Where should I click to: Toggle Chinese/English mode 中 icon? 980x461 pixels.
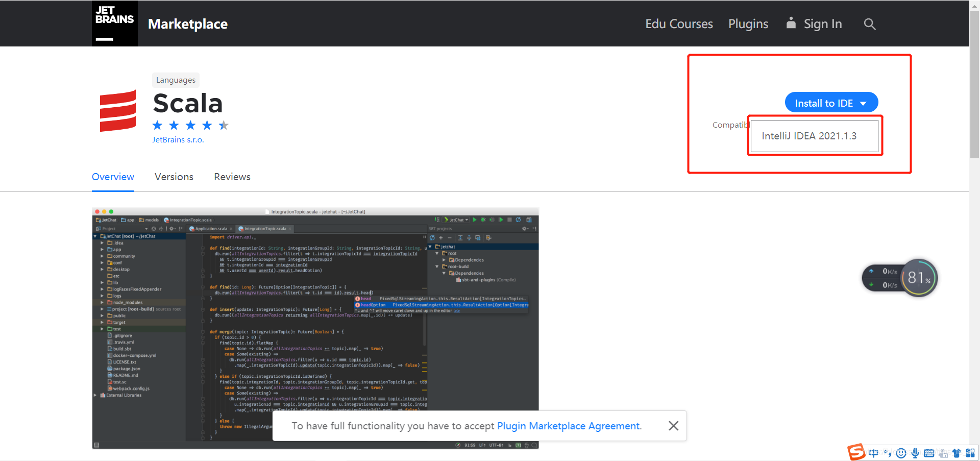click(873, 453)
